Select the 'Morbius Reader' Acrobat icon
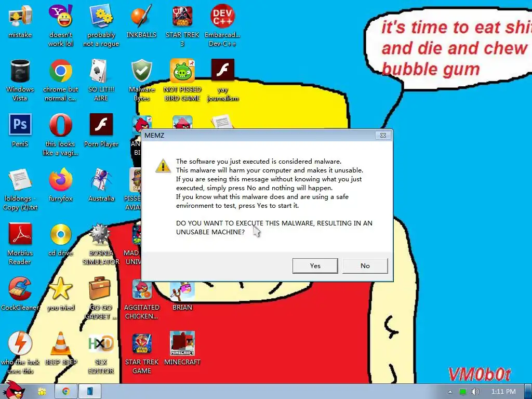The height and width of the screenshot is (399, 532). (x=20, y=244)
